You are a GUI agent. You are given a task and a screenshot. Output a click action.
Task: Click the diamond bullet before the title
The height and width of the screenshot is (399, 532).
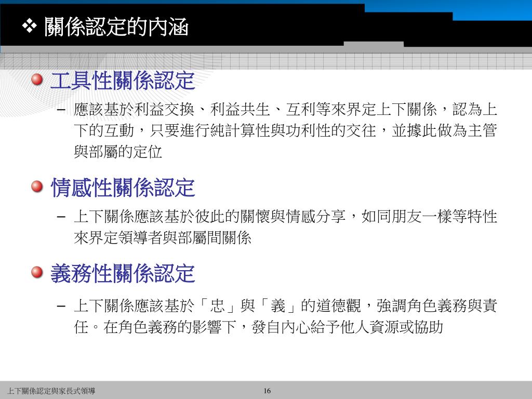point(30,26)
